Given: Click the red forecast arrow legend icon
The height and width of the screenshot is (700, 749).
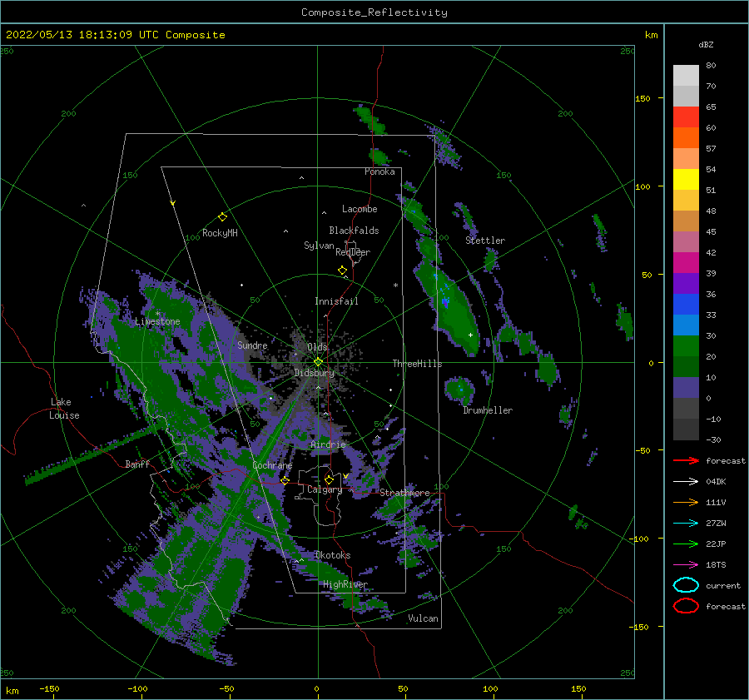Looking at the screenshot, I should (686, 460).
